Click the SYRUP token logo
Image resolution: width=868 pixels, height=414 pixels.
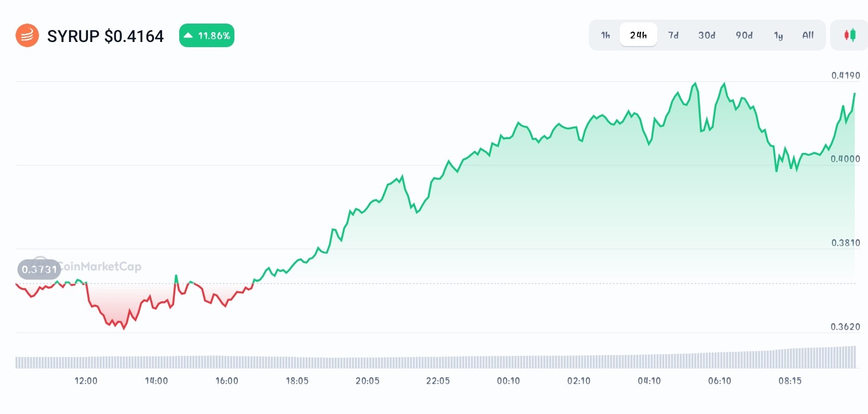(27, 35)
